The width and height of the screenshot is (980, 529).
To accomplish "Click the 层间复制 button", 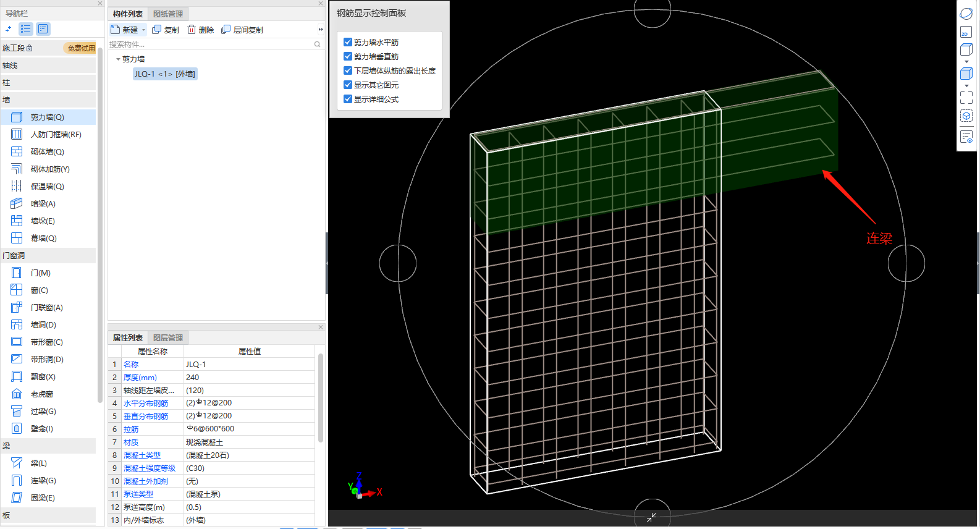I will pos(242,30).
